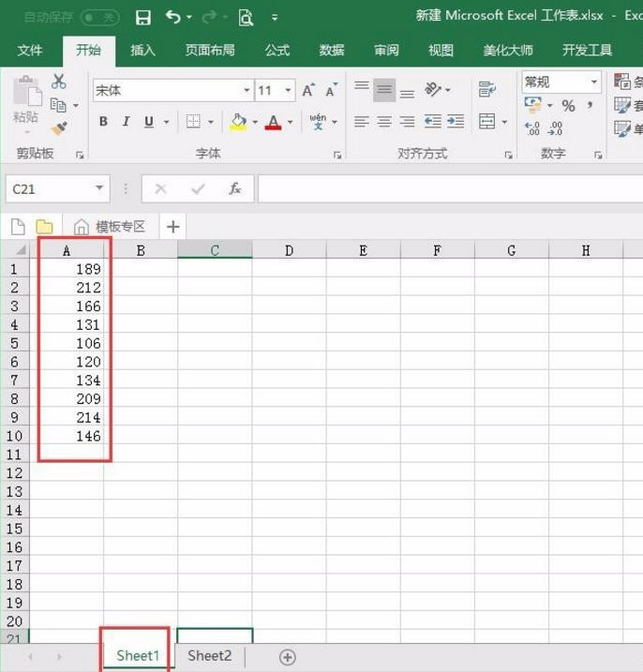Open customize quick access toolbar dropdown
Image resolution: width=643 pixels, height=672 pixels.
coord(275,18)
